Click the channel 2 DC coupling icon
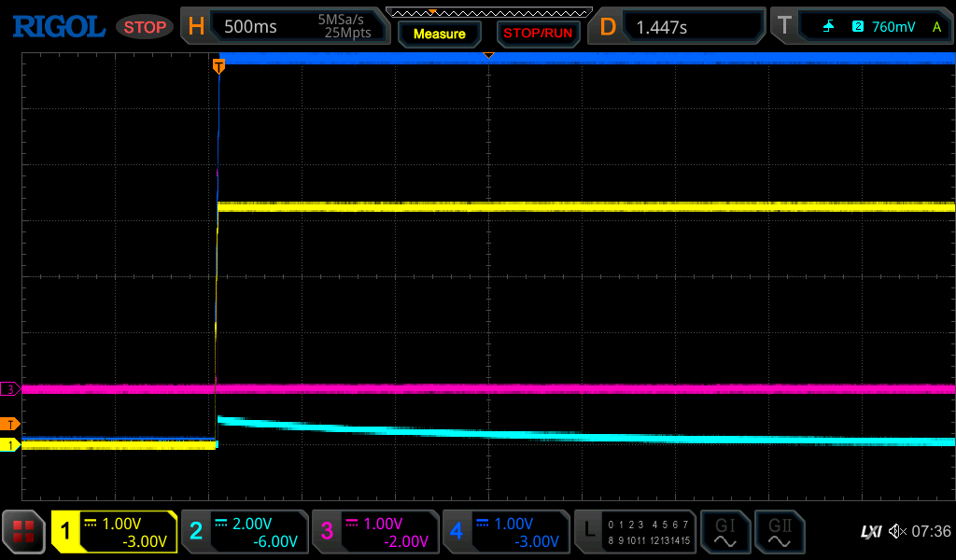This screenshot has width=956, height=560. point(220,523)
